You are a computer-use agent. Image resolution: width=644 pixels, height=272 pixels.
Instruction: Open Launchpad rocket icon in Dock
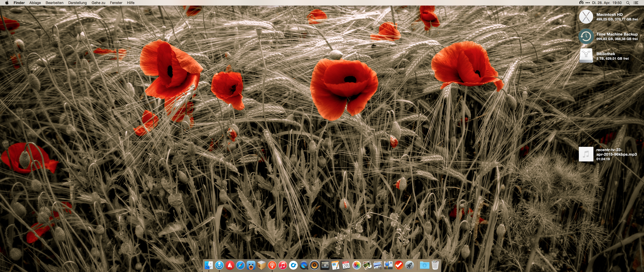410,265
